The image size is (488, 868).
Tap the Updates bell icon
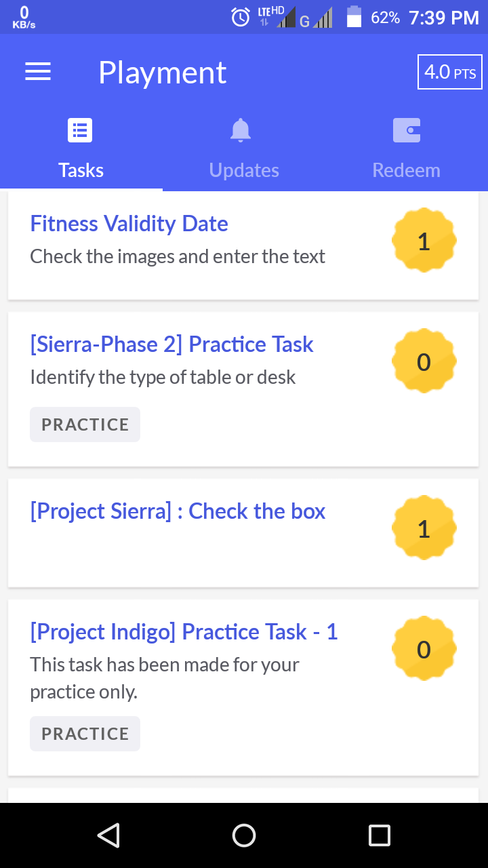point(241,130)
